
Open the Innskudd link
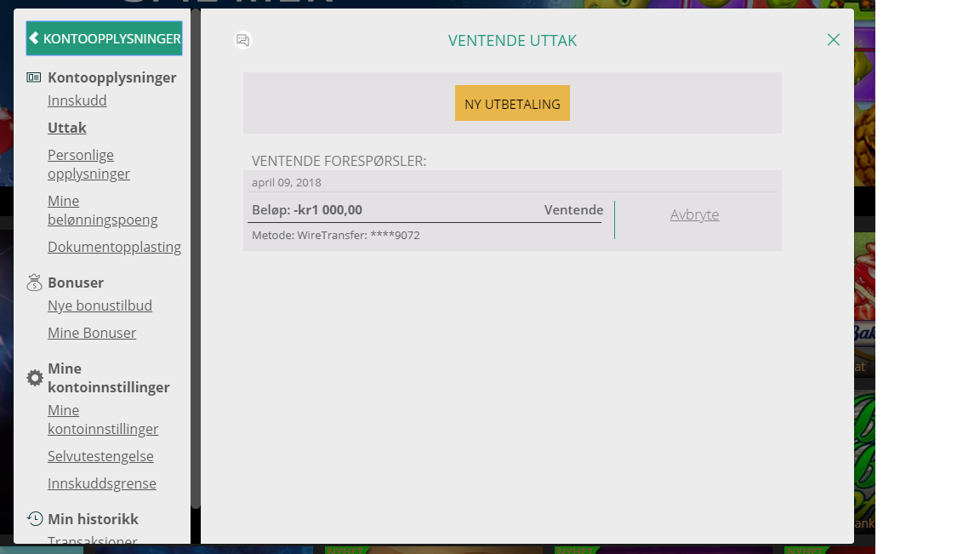77,100
